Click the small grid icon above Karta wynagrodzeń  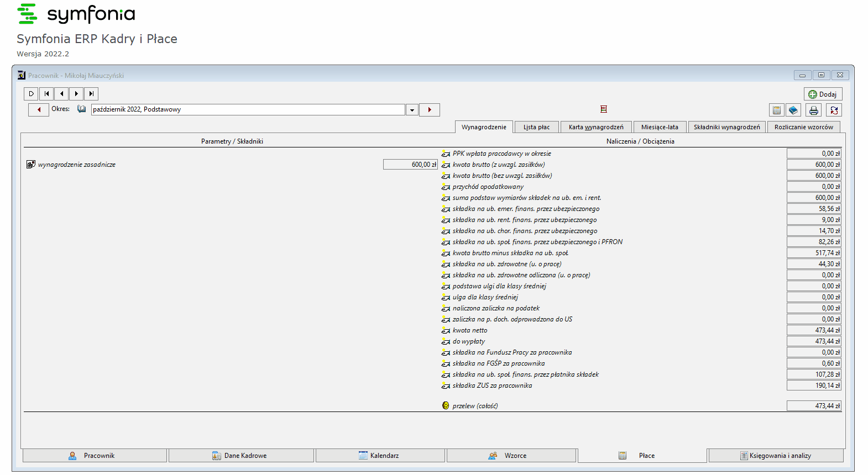click(x=604, y=109)
